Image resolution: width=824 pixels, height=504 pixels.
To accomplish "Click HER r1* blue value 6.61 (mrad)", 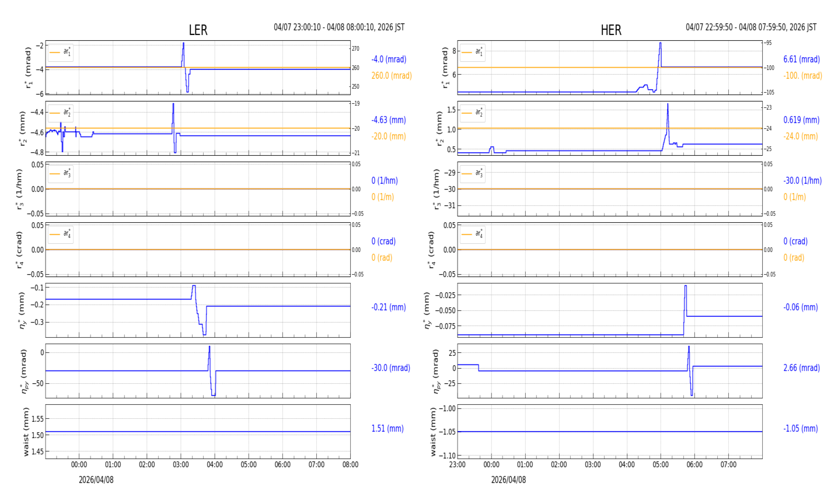I will click(x=801, y=60).
